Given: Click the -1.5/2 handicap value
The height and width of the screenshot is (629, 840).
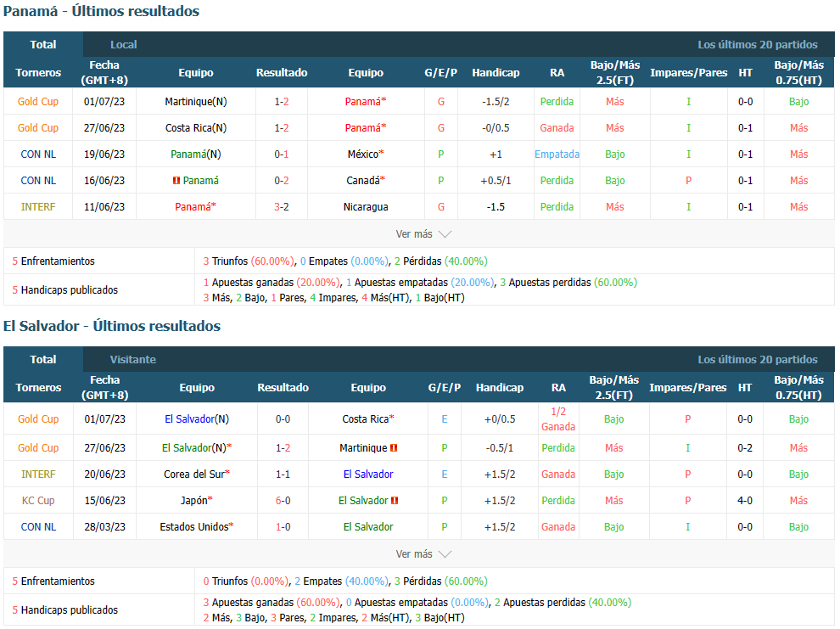Looking at the screenshot, I should click(x=496, y=101).
